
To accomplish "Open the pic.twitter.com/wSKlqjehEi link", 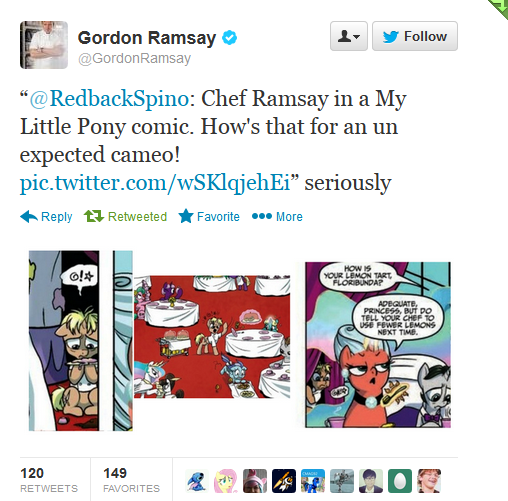I will click(x=155, y=183).
